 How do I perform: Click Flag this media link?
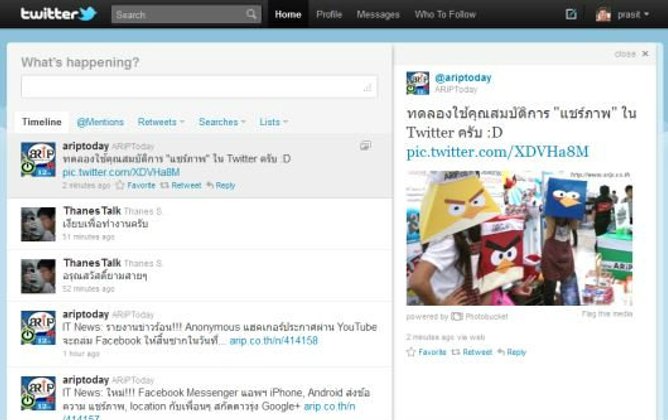tap(607, 314)
